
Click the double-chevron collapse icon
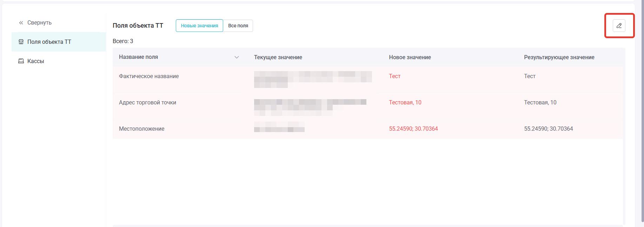click(21, 23)
